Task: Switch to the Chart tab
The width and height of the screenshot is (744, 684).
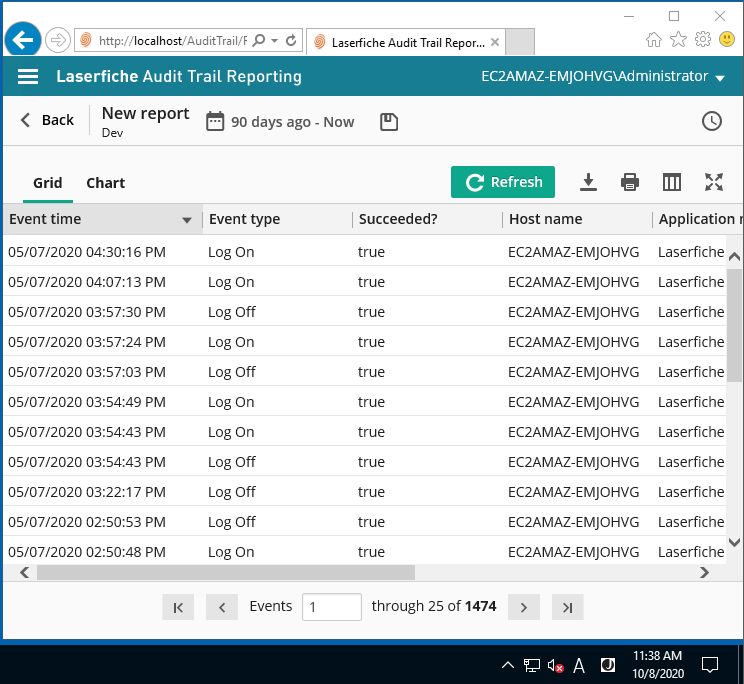Action: tap(105, 183)
